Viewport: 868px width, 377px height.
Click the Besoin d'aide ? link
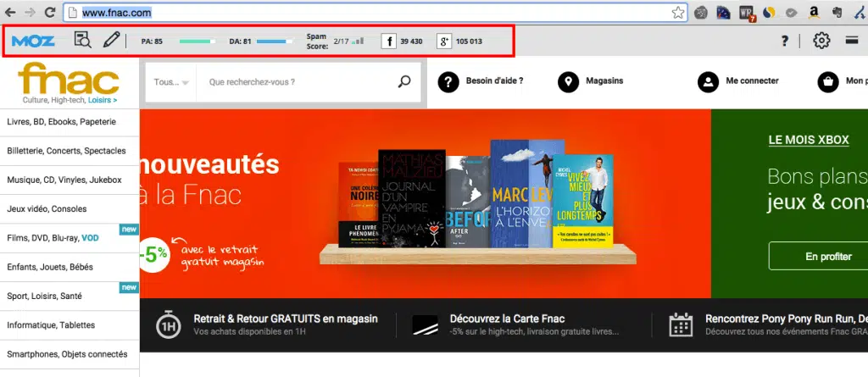(x=494, y=80)
